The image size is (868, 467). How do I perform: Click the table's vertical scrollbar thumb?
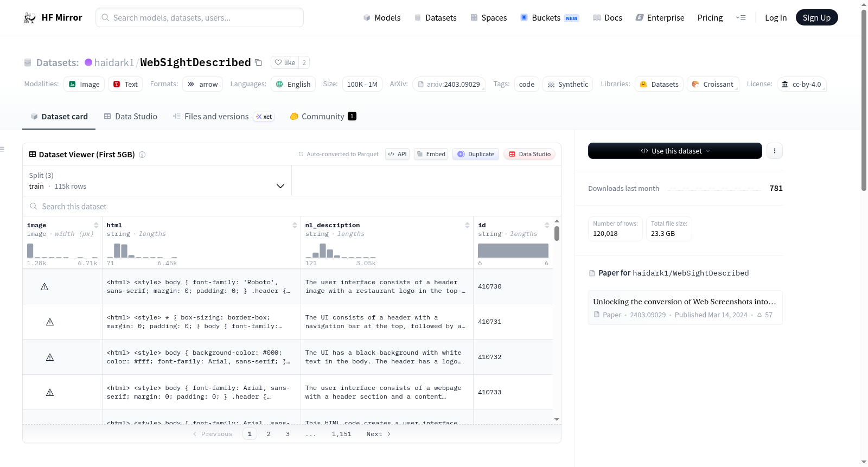click(557, 233)
